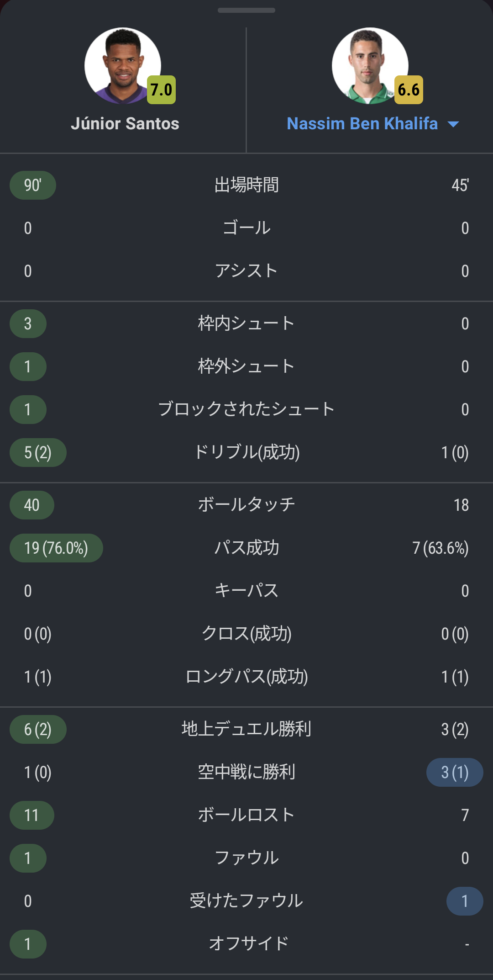This screenshot has width=493, height=980.
Task: Click the 7.0 rating badge
Action: click(161, 90)
